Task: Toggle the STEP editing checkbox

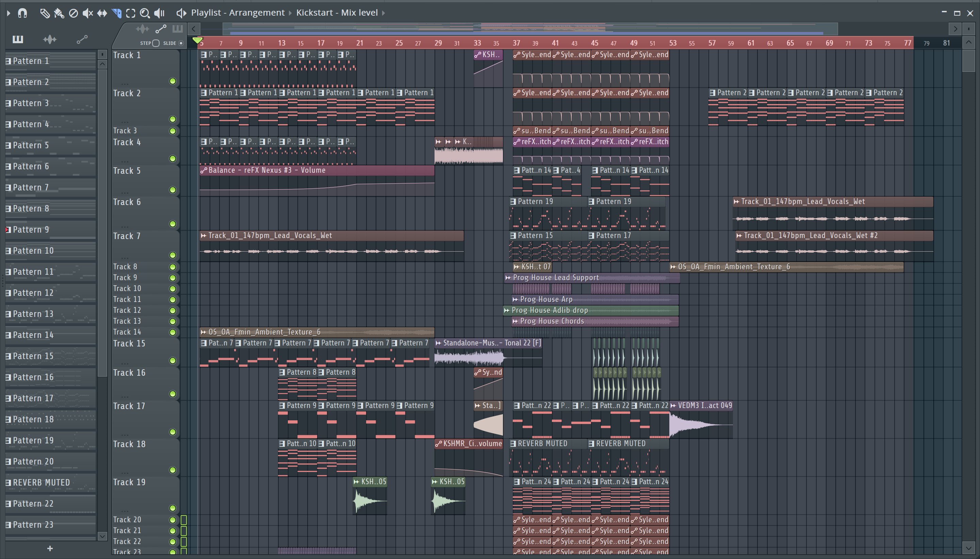Action: point(156,43)
